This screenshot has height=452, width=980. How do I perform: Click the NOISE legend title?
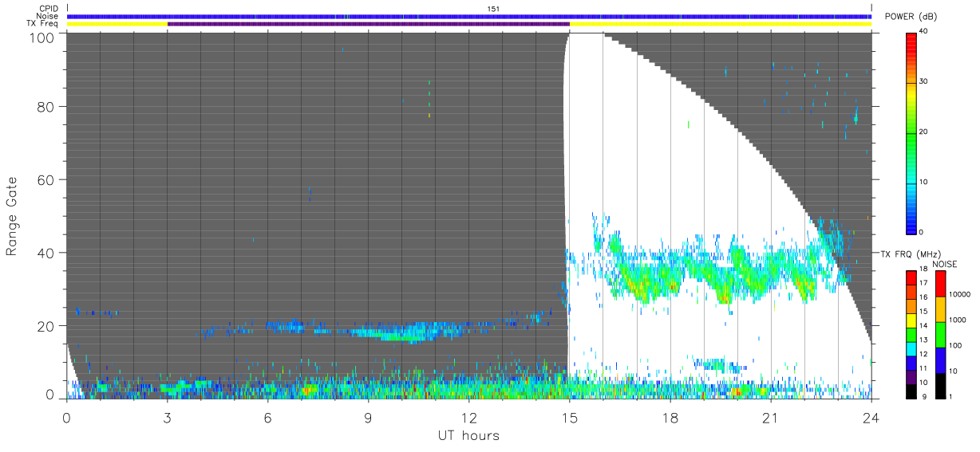coord(944,264)
